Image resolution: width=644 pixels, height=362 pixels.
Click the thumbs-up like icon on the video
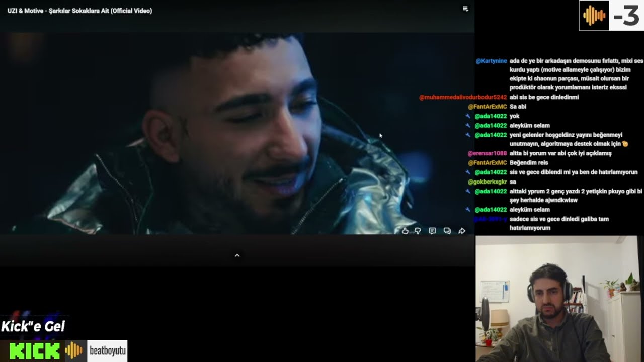tap(405, 231)
